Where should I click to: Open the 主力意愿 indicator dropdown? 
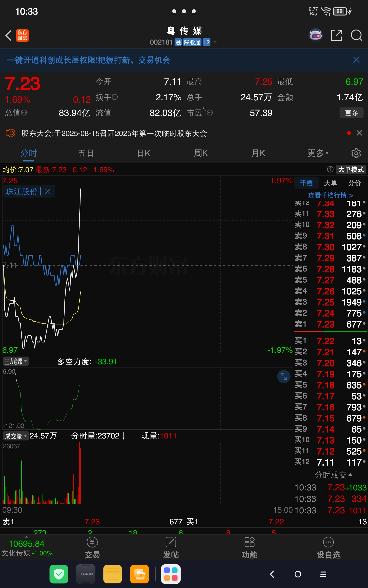pos(16,361)
